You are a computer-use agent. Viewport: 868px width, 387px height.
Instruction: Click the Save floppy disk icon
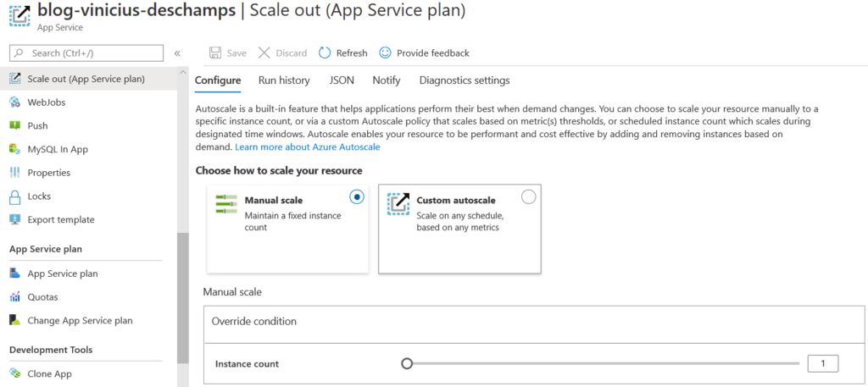214,53
